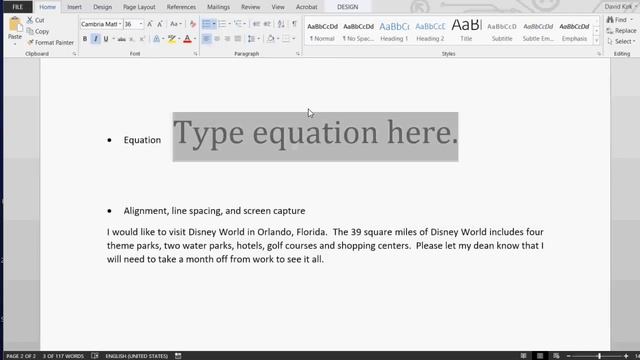Apply the Subtitle style
640x360 pixels.
(x=502, y=32)
